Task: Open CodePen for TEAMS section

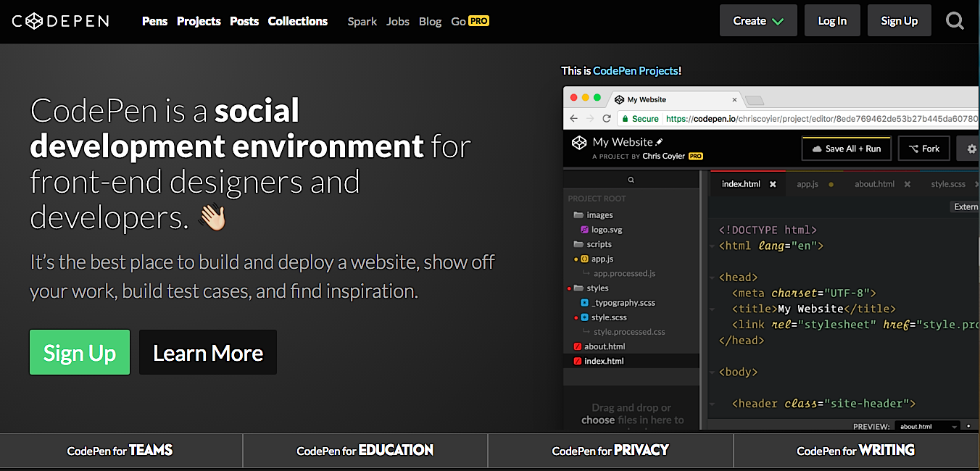Action: coord(120,451)
